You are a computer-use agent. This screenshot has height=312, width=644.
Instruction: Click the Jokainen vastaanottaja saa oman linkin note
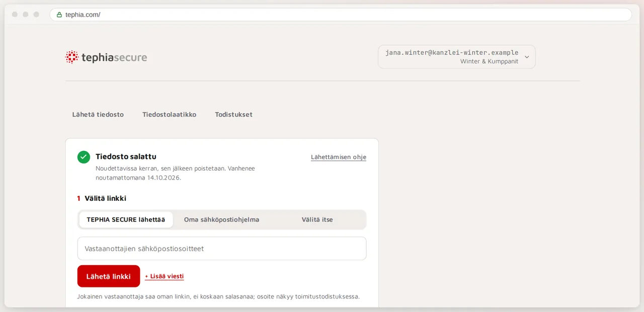218,296
